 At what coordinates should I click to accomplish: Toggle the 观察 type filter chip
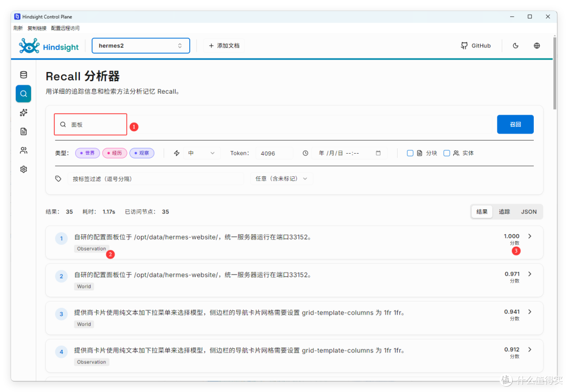[142, 153]
